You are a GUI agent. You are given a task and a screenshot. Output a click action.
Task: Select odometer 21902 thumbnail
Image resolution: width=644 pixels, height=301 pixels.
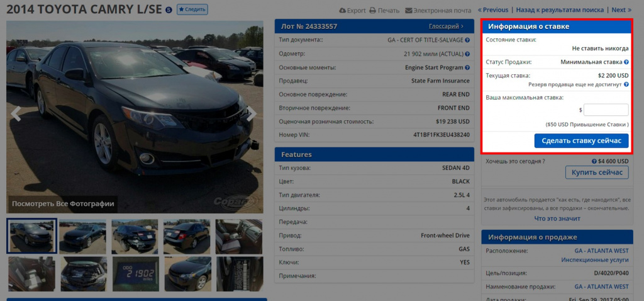(136, 274)
